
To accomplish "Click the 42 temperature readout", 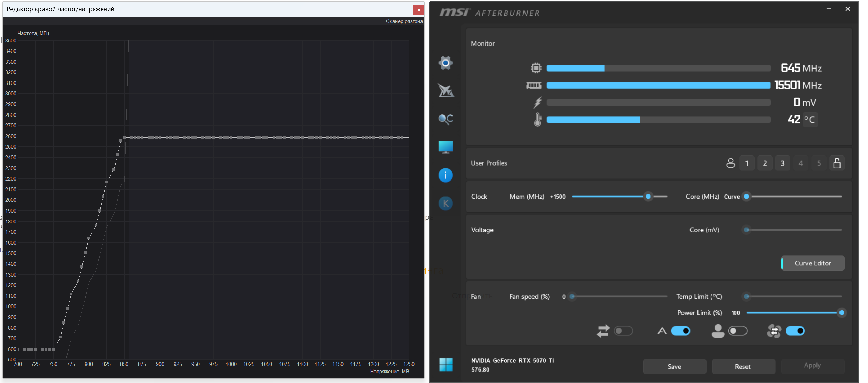I will coord(794,120).
